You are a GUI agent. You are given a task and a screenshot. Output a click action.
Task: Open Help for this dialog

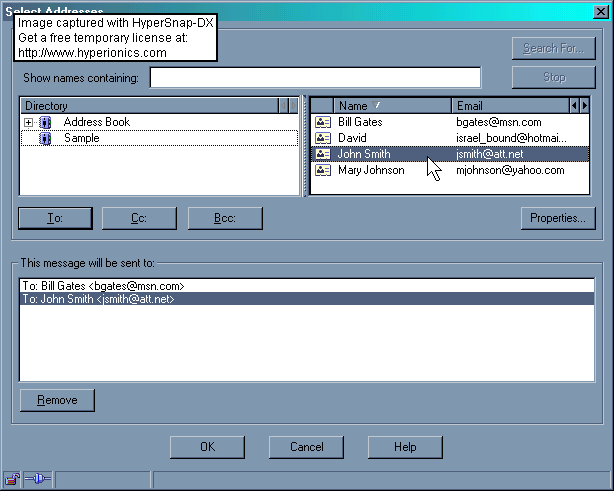click(405, 447)
